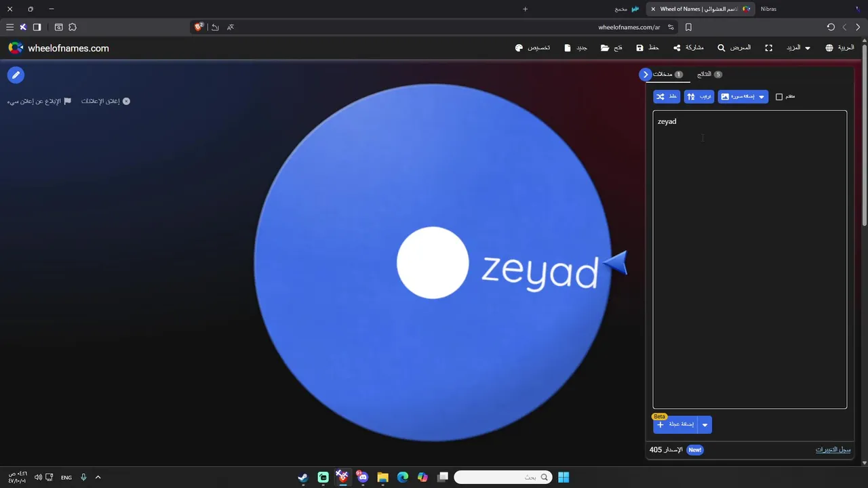Screen dimensions: 868x488
Task: Show hidden system tray icons
Action: click(x=98, y=477)
